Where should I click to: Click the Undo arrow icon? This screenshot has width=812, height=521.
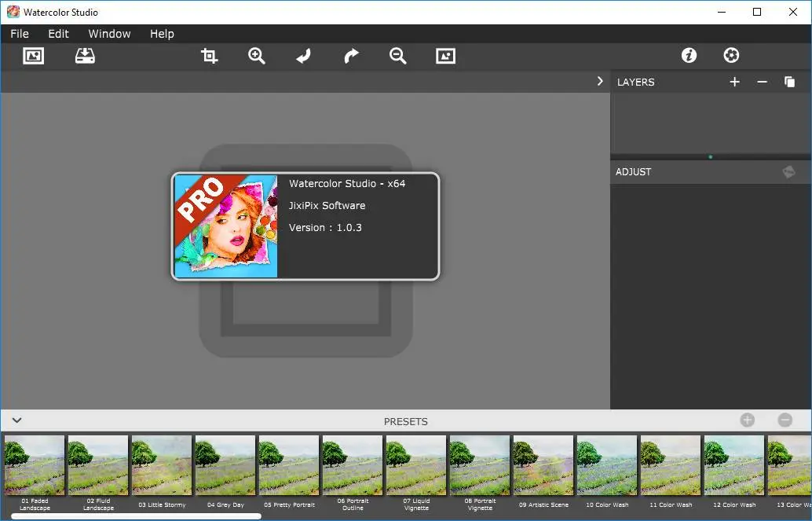[303, 56]
